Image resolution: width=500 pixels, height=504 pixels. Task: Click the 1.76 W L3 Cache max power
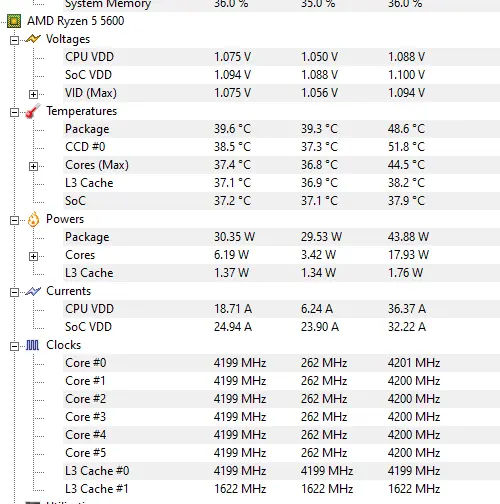(x=405, y=273)
